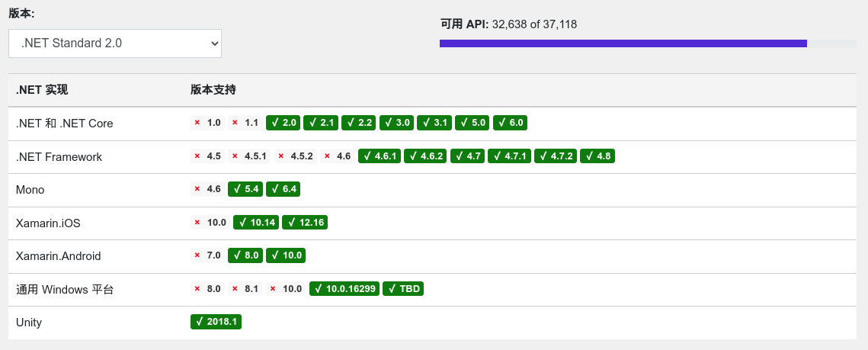
Task: Click the unsupported Mono 4.6 badge
Action: click(x=207, y=189)
